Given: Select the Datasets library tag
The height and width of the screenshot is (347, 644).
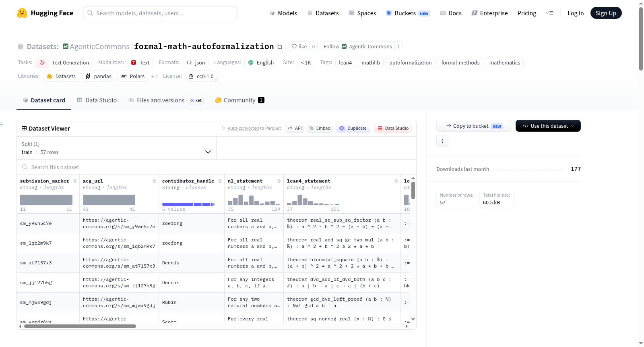Looking at the screenshot, I should (x=61, y=76).
